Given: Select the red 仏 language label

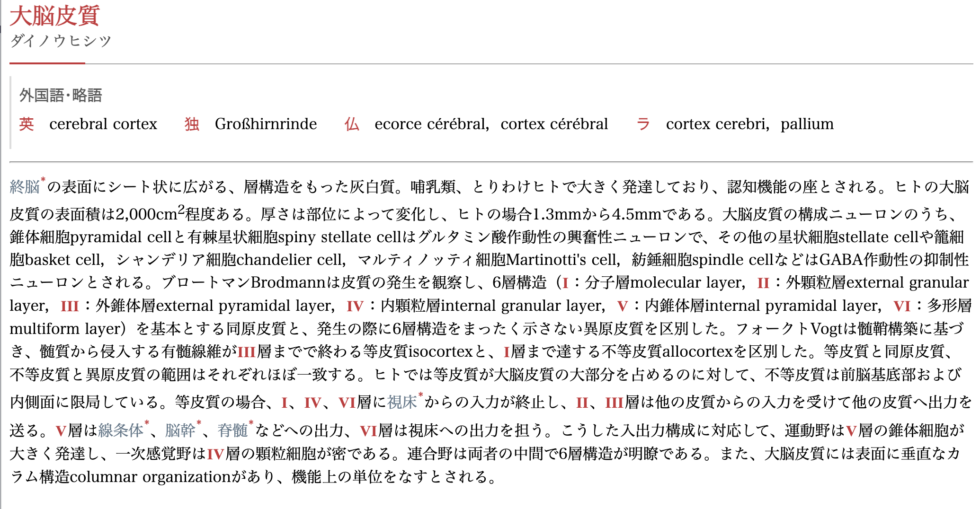Looking at the screenshot, I should pos(352,124).
